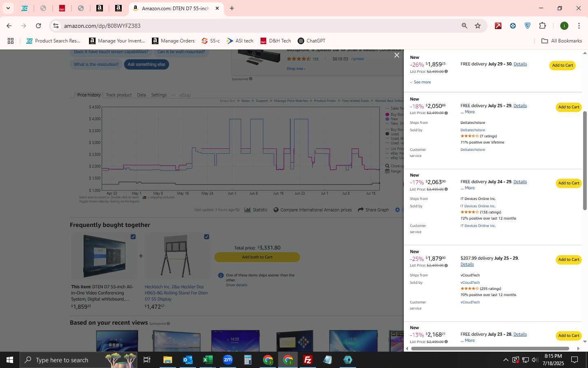Uncheck the DTEN D7 item checkbox
The width and height of the screenshot is (588, 368).
(133, 237)
